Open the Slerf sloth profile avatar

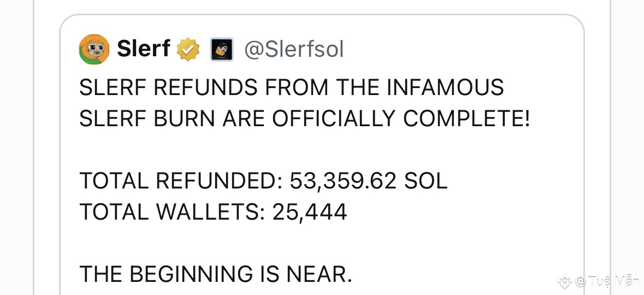(94, 50)
